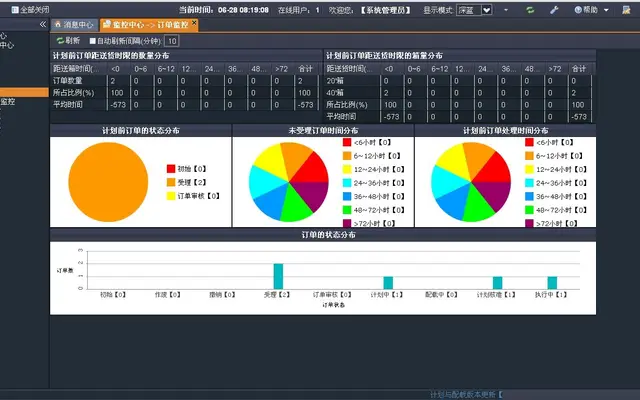The height and width of the screenshot is (400, 640).
Task: Click green 48~72小时 swatch in 未受理订单时间分布
Action: point(347,210)
